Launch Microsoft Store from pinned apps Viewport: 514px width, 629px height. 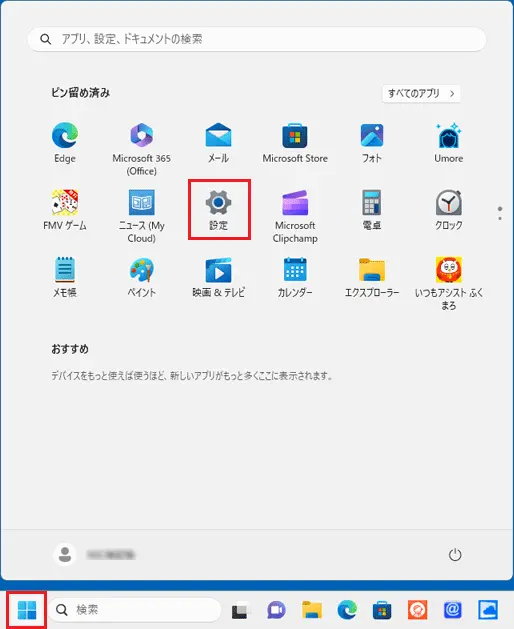(295, 143)
